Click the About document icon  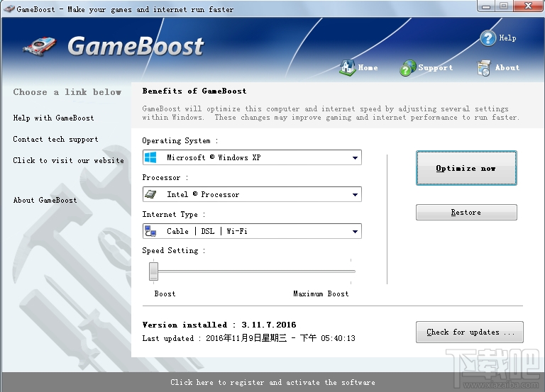point(483,68)
